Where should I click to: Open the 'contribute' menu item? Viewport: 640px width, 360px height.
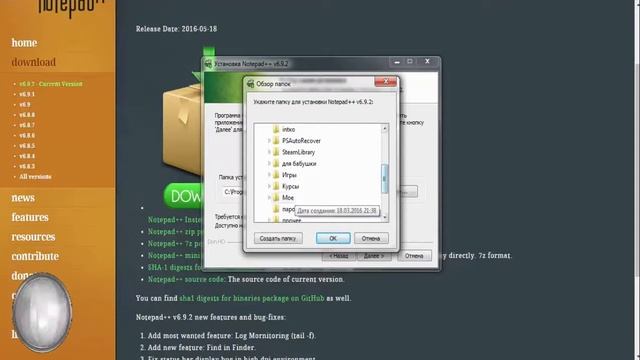click(x=35, y=256)
